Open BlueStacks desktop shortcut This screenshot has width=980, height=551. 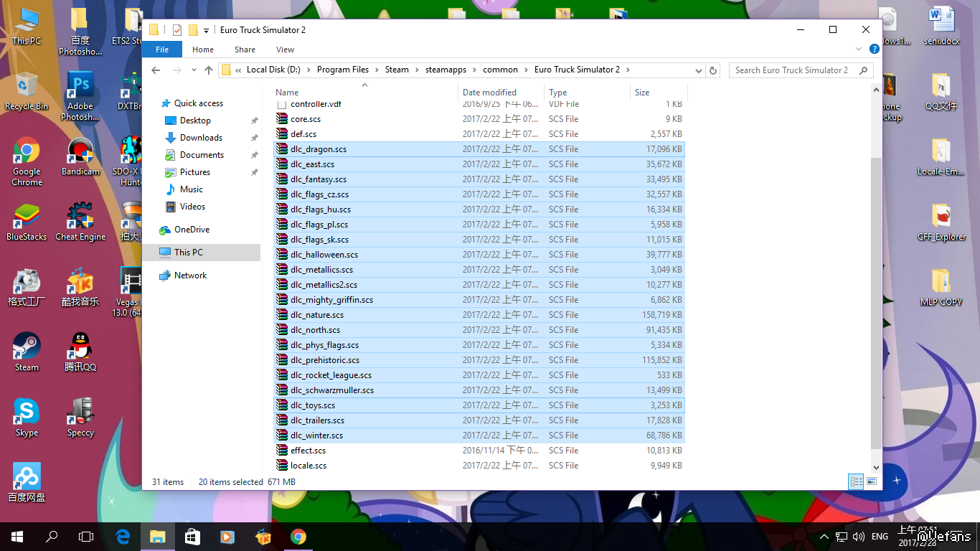coord(27,222)
